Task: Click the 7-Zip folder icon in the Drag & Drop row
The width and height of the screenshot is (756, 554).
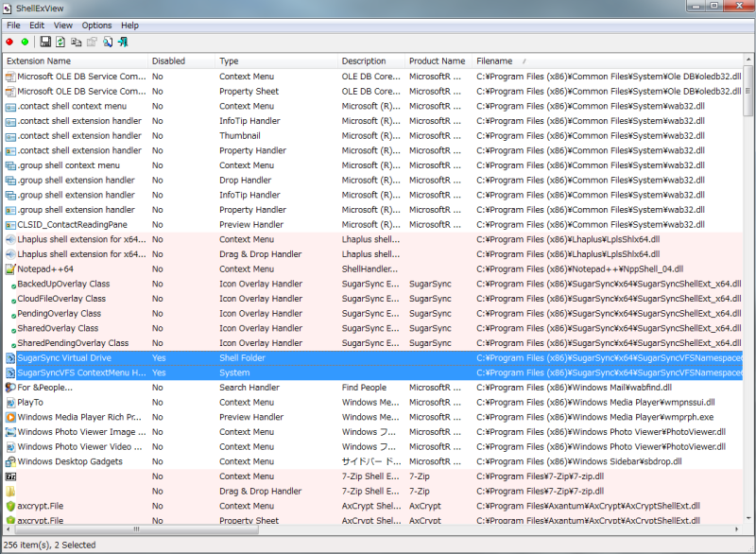Action: pos(10,492)
